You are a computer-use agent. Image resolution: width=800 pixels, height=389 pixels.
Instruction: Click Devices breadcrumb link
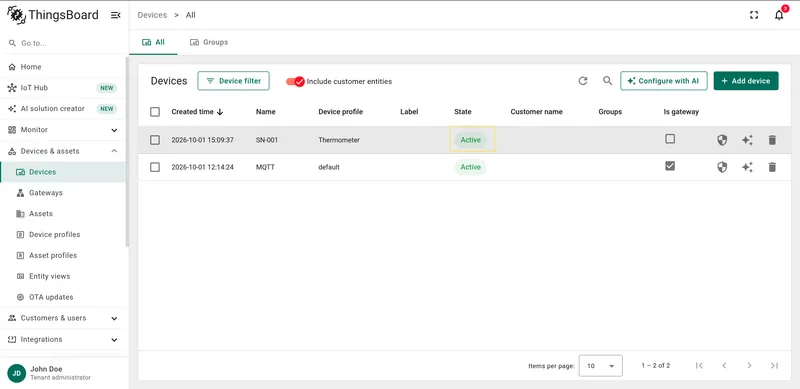(152, 15)
